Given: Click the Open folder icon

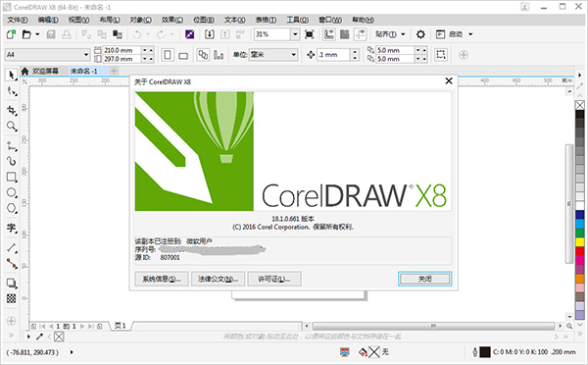Looking at the screenshot, I should coord(26,34).
